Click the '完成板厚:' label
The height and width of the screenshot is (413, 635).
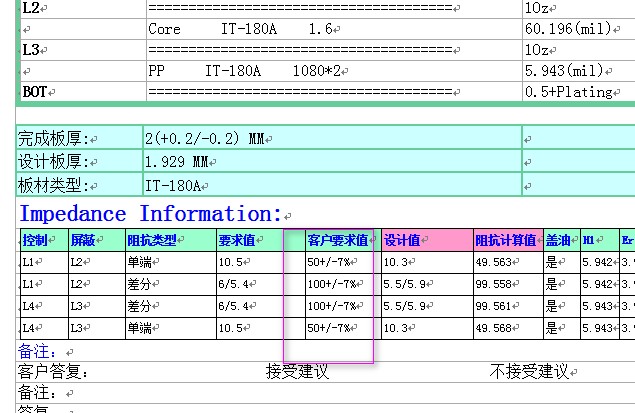click(x=53, y=139)
